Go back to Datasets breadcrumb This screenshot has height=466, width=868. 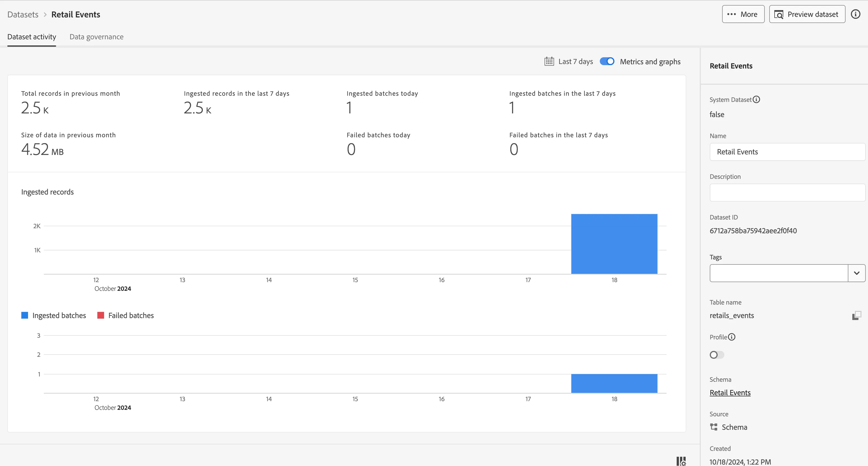click(x=23, y=15)
